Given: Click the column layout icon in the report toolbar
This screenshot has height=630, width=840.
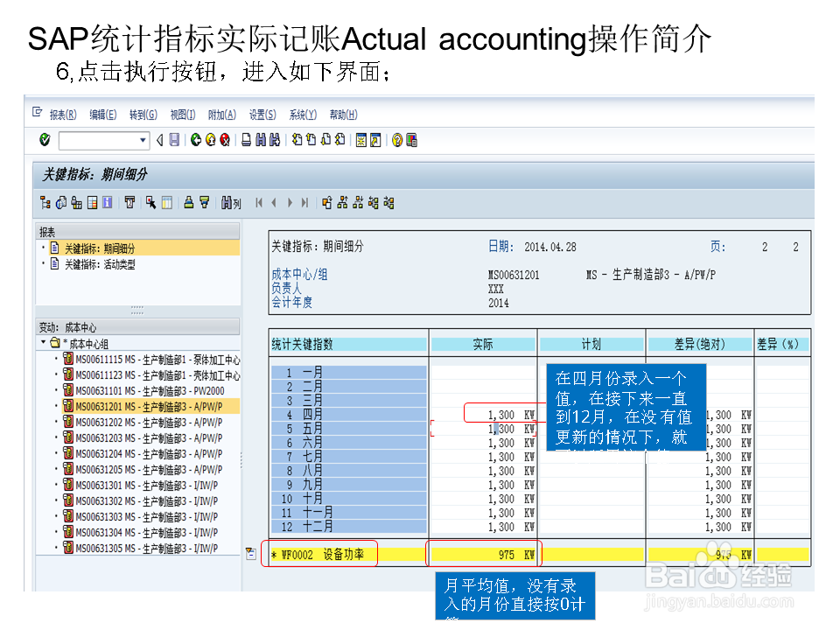Looking at the screenshot, I should click(167, 202).
